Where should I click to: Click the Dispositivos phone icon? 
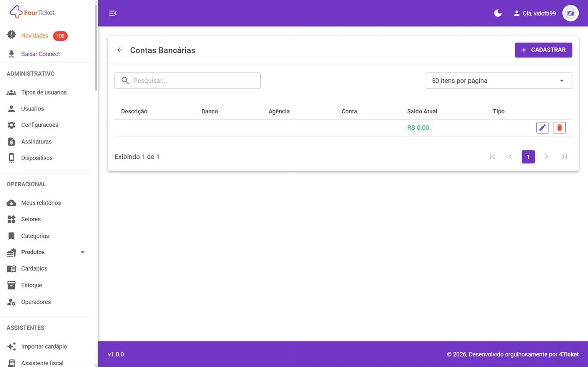pos(11,158)
